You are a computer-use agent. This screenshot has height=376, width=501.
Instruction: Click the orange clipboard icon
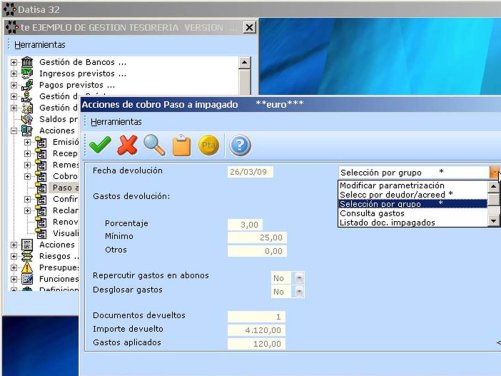[x=181, y=145]
